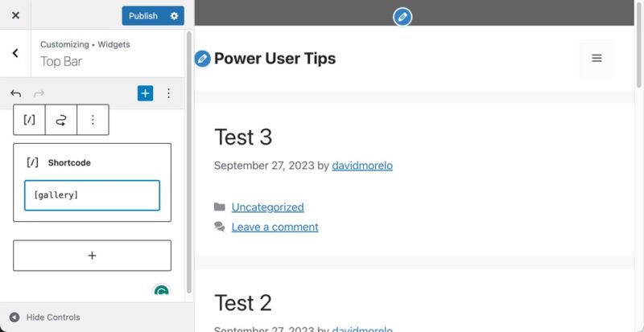
Task: Click the September 27, 2023 date on Test 3
Action: pyautogui.click(x=264, y=166)
